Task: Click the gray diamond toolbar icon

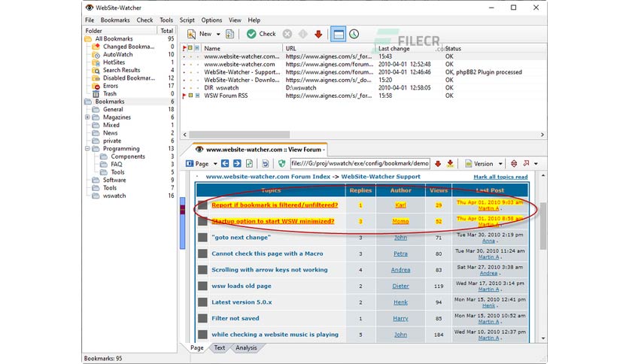Action: click(x=303, y=34)
